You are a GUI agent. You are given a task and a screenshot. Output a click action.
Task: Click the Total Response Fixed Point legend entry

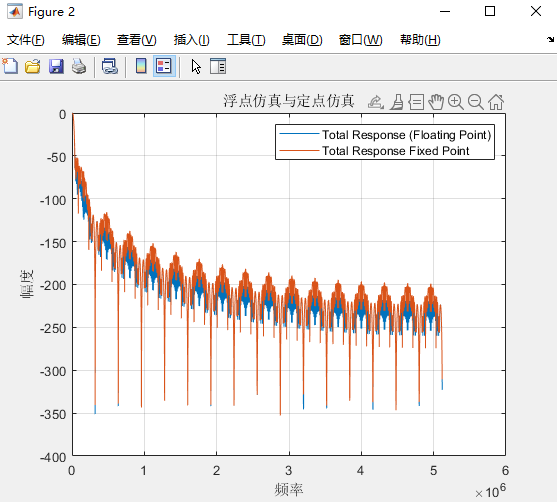(395, 151)
